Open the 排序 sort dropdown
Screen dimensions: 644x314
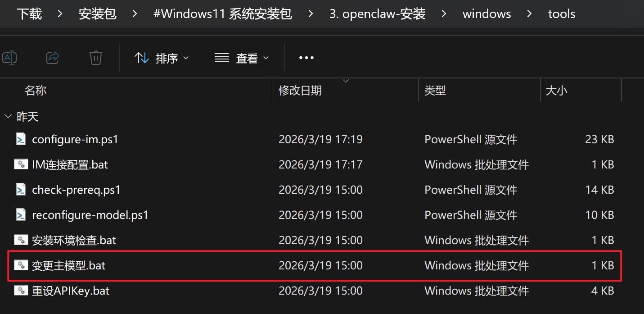(162, 58)
